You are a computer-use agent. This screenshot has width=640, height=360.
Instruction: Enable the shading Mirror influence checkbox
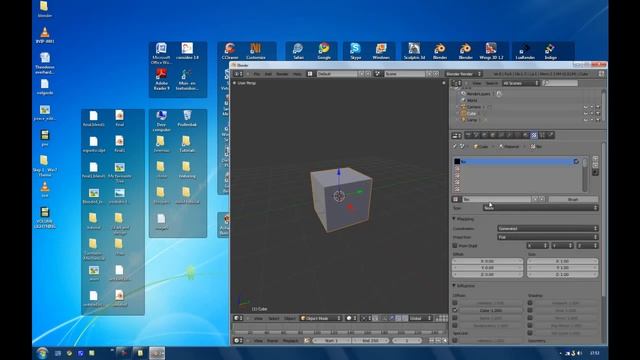click(530, 318)
